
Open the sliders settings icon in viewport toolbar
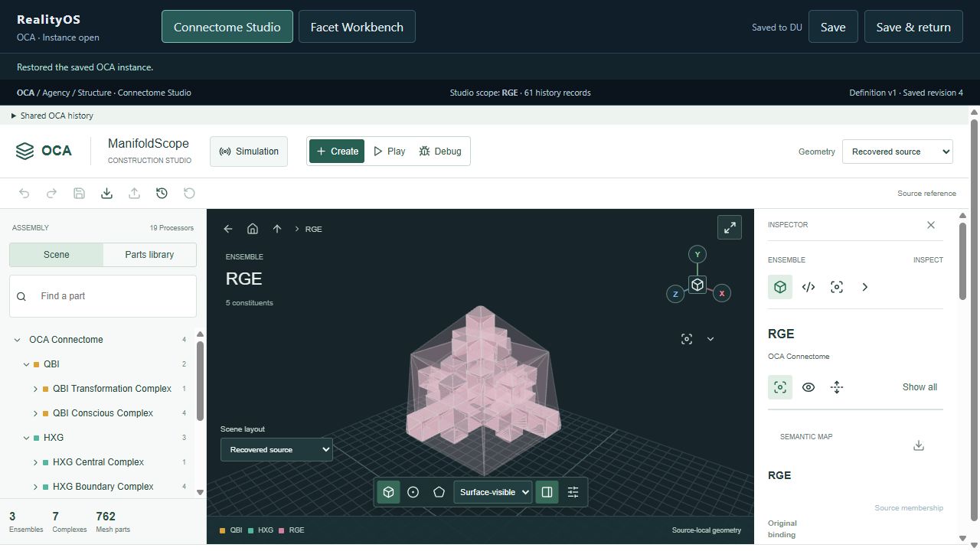point(573,492)
